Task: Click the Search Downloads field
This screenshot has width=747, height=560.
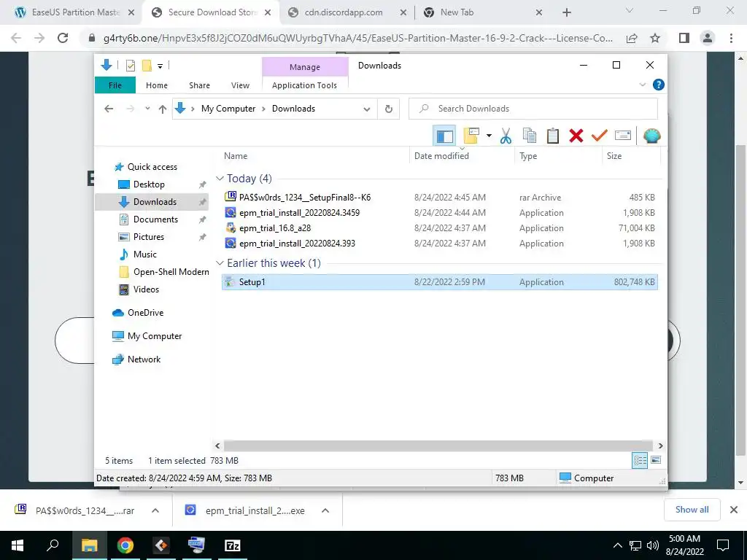Action: pos(533,109)
